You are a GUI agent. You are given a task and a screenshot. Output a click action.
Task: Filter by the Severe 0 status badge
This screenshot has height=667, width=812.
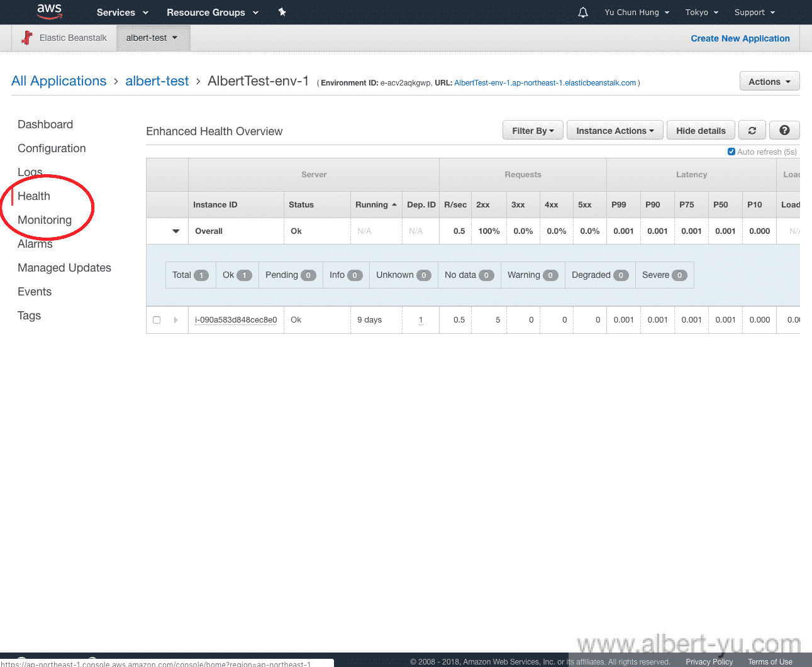tap(665, 275)
